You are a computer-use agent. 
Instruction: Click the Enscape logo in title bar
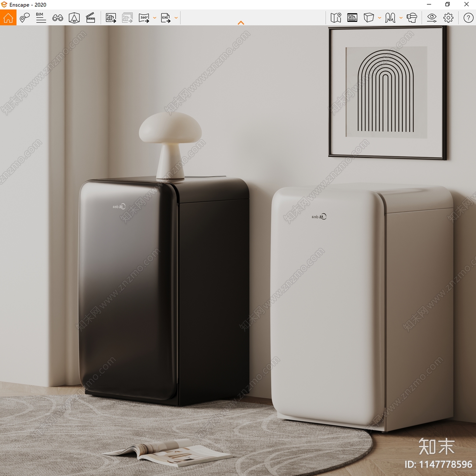pos(4,4)
